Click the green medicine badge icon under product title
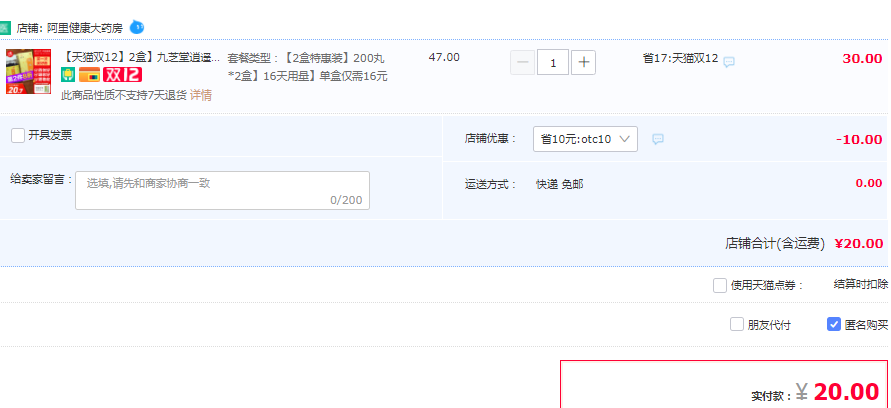891x408 pixels. (68, 74)
